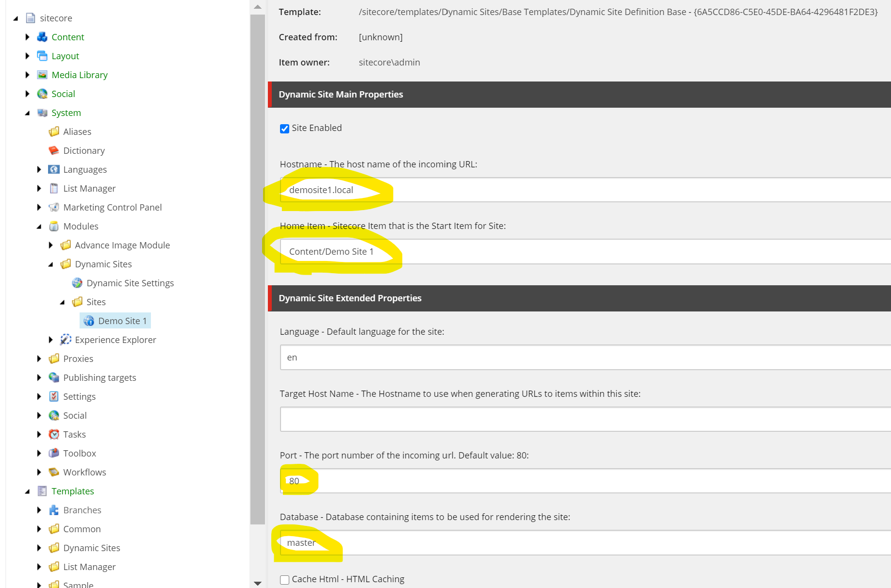Click the Media Library picture icon
This screenshot has height=588, width=891.
(x=42, y=75)
